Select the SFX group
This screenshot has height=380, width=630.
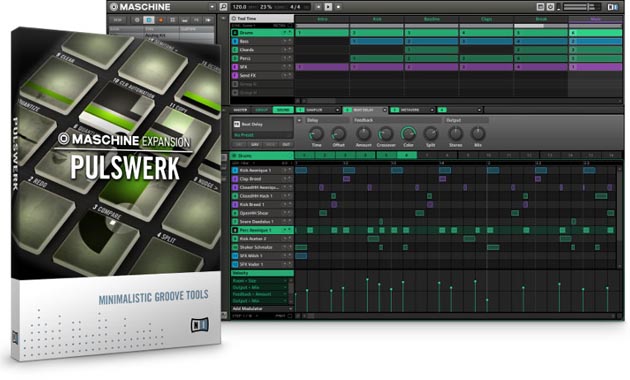(262, 67)
